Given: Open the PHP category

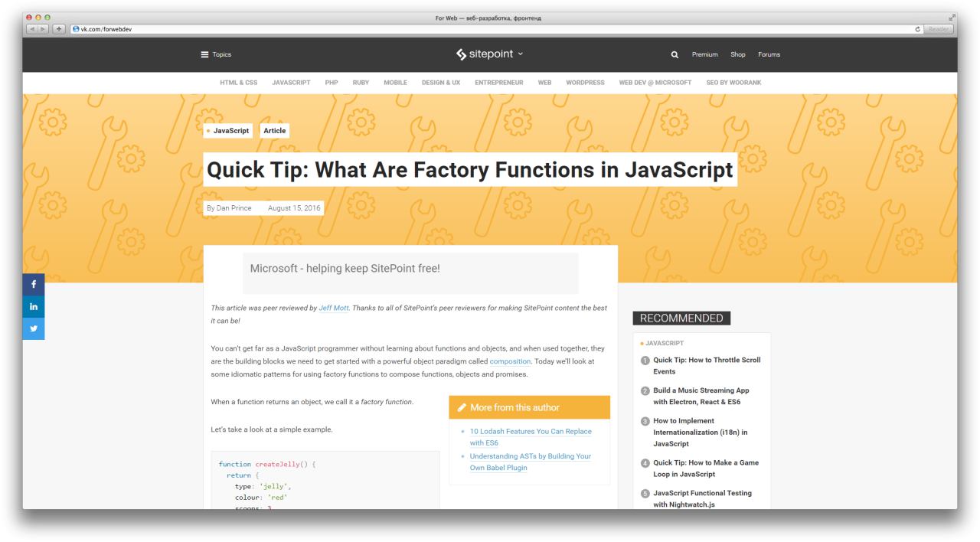Looking at the screenshot, I should (332, 83).
